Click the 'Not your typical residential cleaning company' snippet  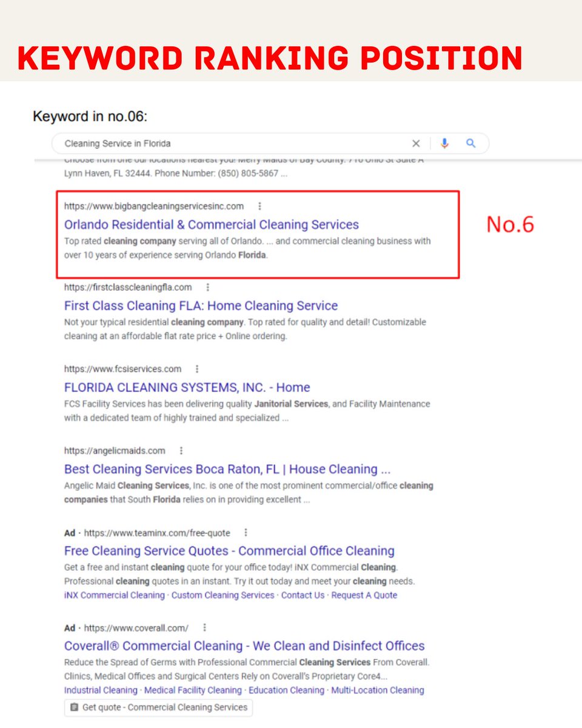245,329
